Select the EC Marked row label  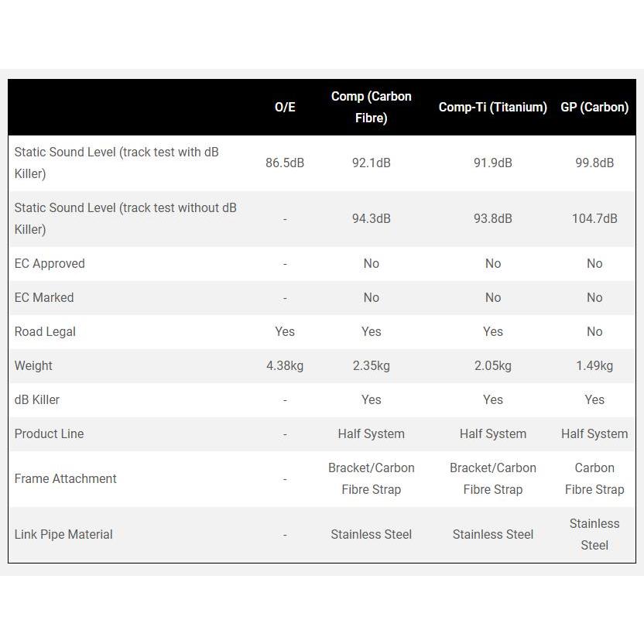(44, 297)
